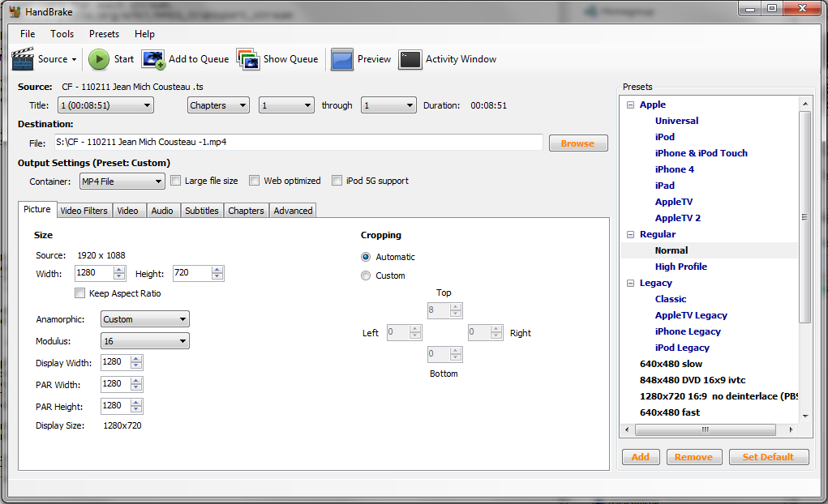Open the Source clapperboard icon
The image size is (828, 504).
[x=23, y=59]
